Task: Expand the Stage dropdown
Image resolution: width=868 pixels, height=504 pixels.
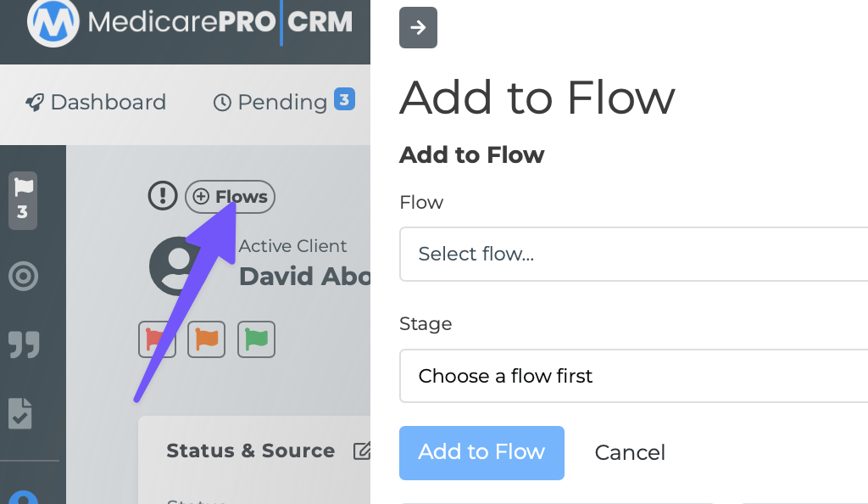Action: (x=633, y=376)
